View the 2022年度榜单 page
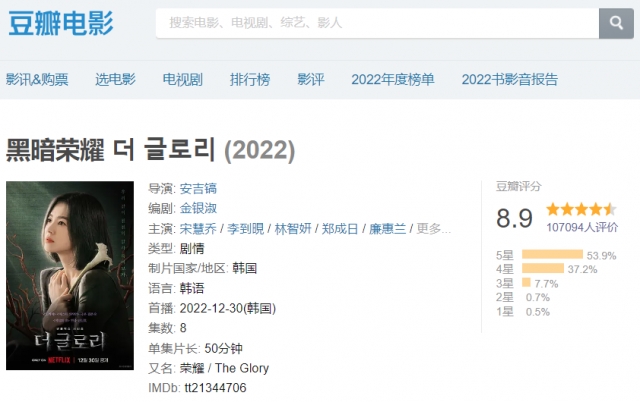 coord(393,80)
